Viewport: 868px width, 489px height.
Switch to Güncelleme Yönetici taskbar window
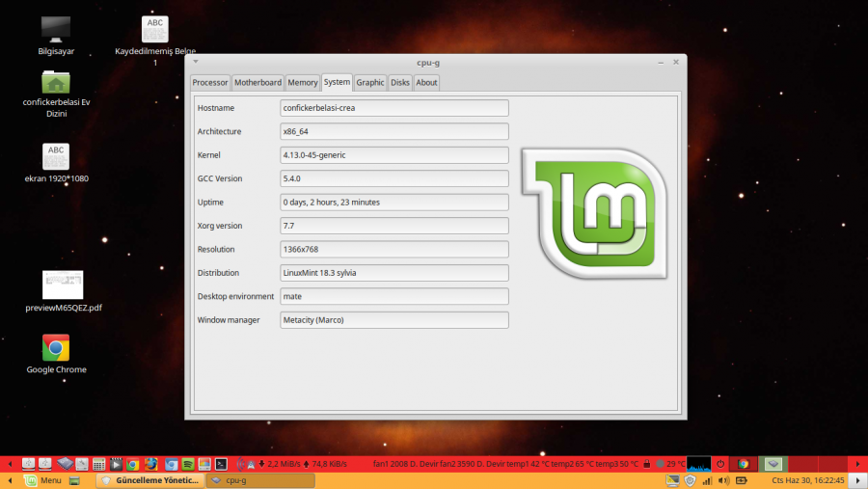click(149, 480)
